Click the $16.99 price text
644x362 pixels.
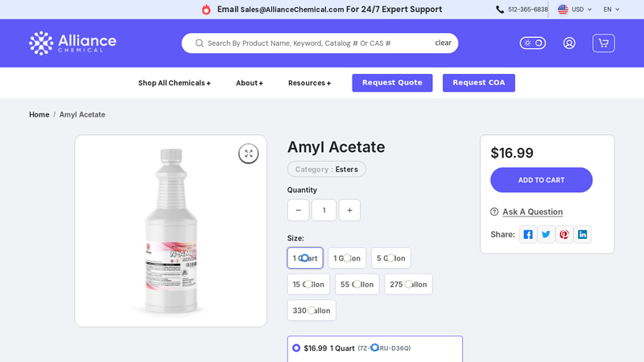coord(512,153)
